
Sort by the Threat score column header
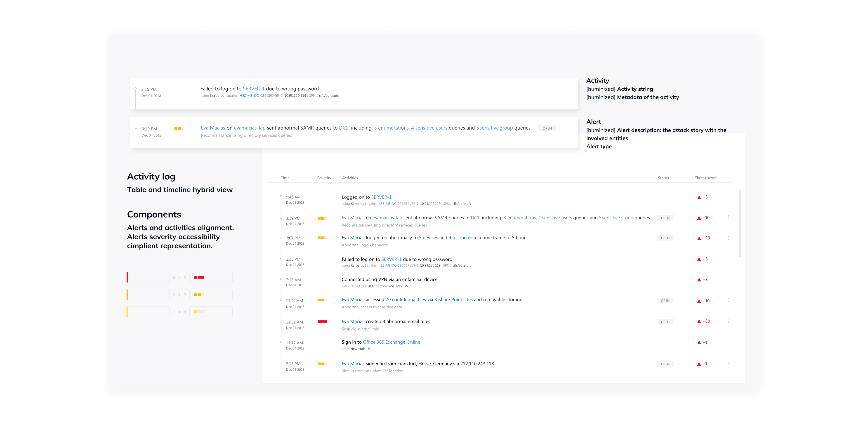[x=705, y=178]
